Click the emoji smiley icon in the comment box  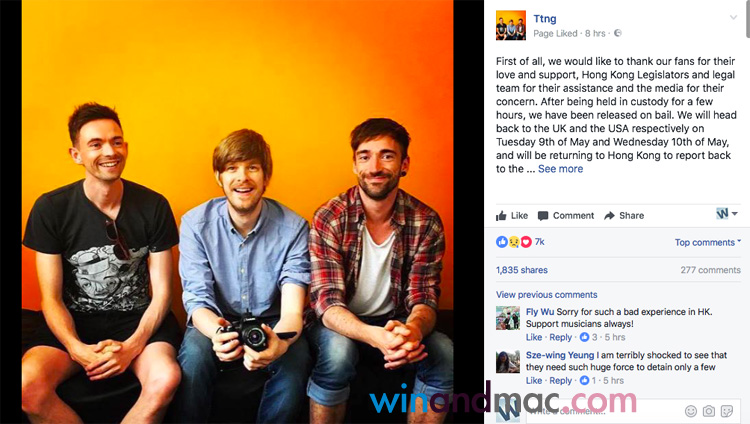[x=691, y=411]
